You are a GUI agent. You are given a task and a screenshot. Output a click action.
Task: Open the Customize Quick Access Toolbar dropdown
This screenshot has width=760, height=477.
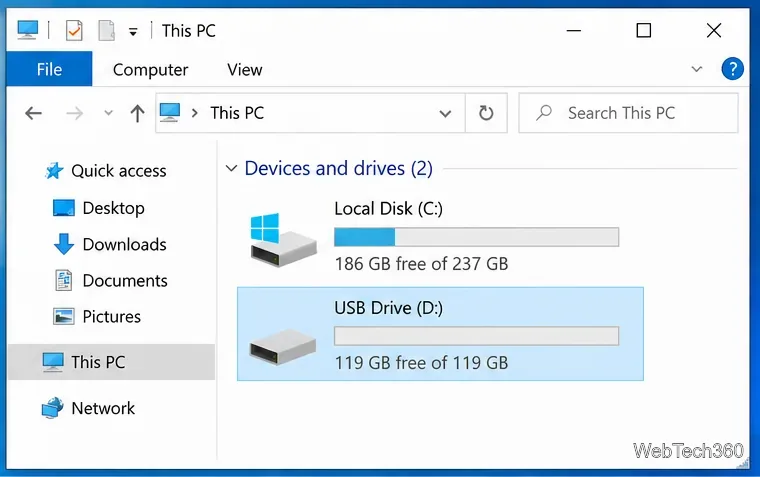[133, 32]
